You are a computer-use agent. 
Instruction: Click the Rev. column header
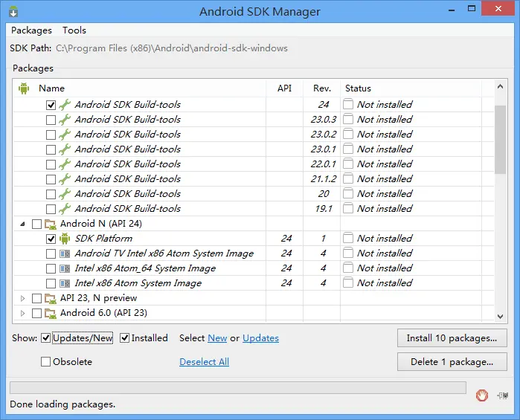click(322, 88)
